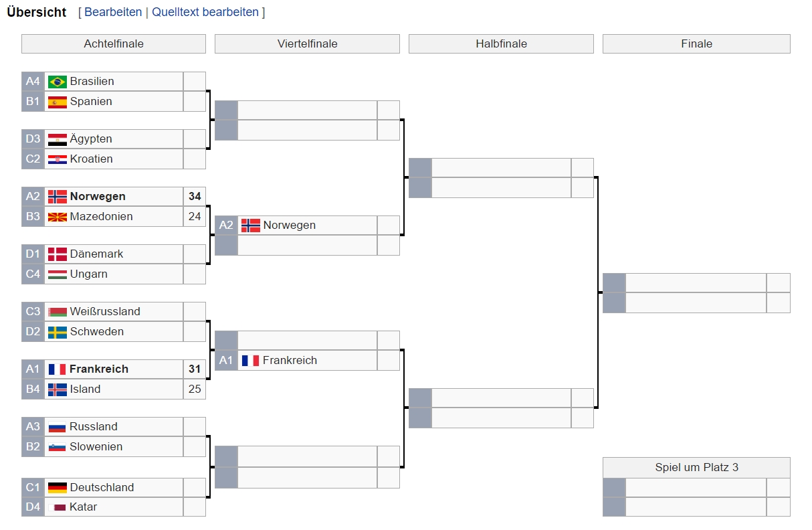Click the Spain flag next to Spanien
The height and width of the screenshot is (530, 812).
pos(58,102)
